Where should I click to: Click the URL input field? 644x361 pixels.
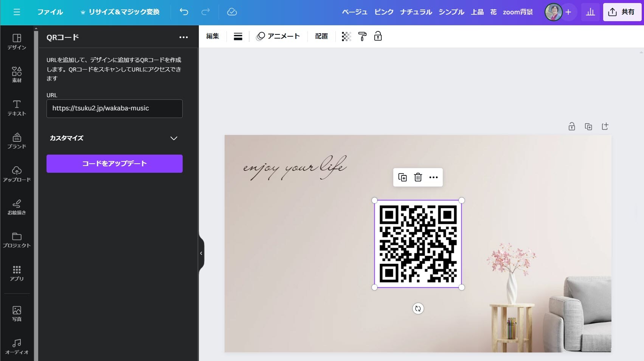pyautogui.click(x=114, y=108)
